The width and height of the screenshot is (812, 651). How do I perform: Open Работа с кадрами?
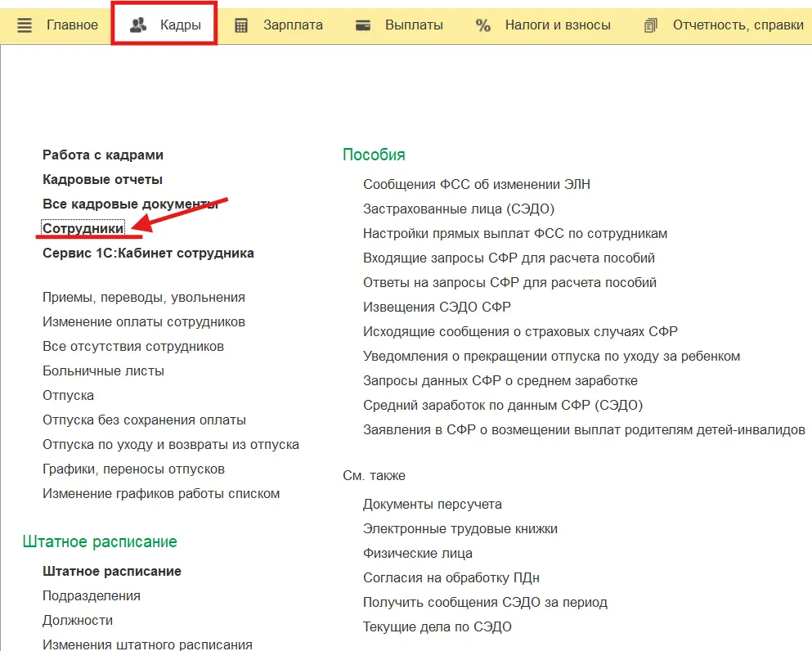coord(103,155)
